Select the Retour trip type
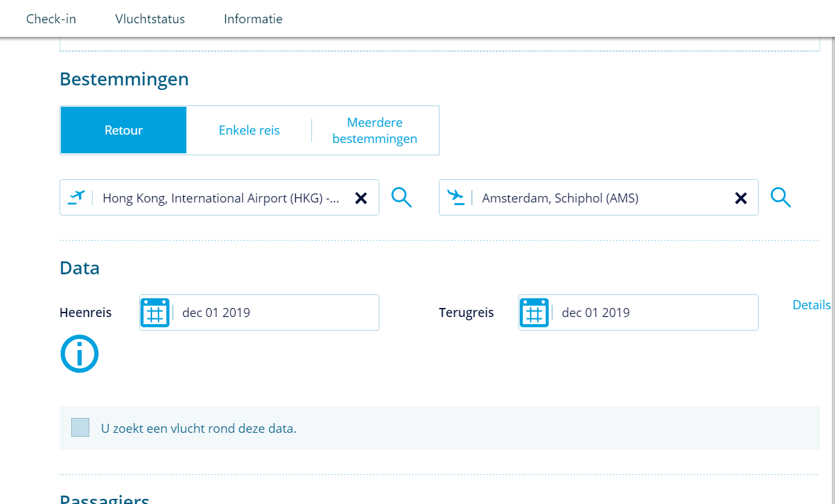The width and height of the screenshot is (835, 504). click(124, 130)
